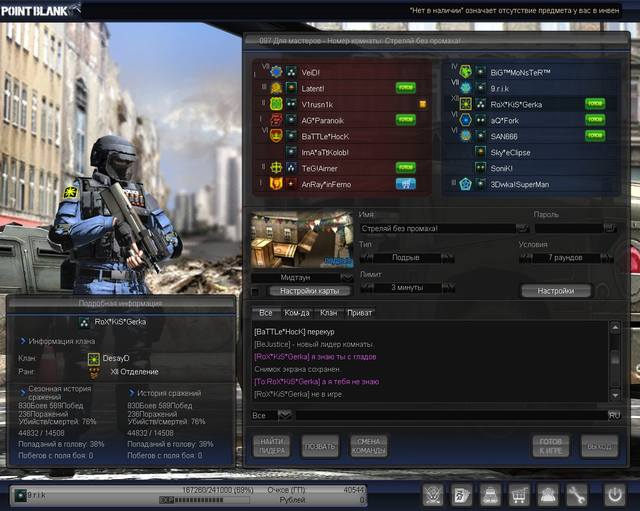Select player SAN666 in blue team
The height and width of the screenshot is (511, 640).
tap(531, 136)
